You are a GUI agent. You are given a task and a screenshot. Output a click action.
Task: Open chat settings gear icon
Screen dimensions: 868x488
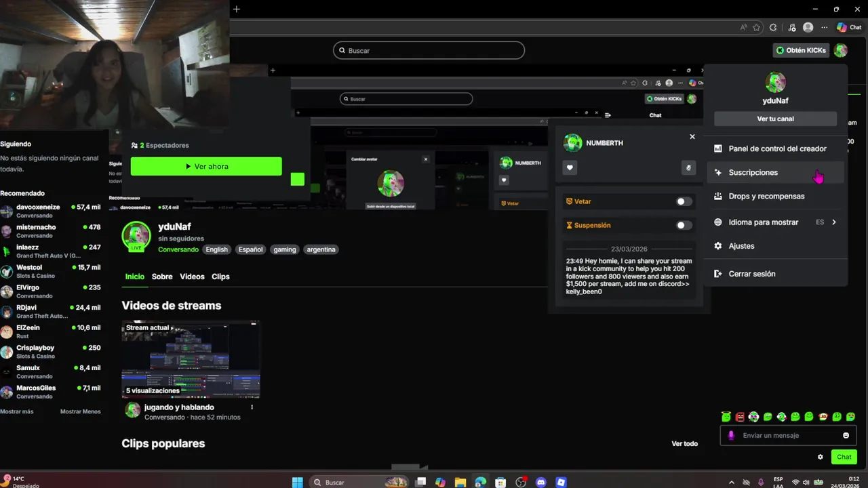[x=821, y=457]
